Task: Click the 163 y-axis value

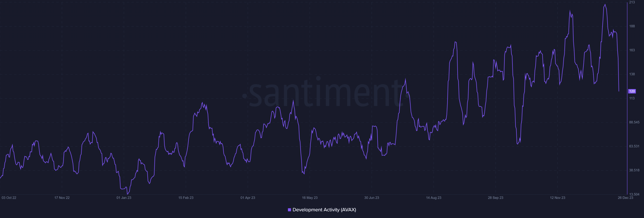Action: [632, 50]
